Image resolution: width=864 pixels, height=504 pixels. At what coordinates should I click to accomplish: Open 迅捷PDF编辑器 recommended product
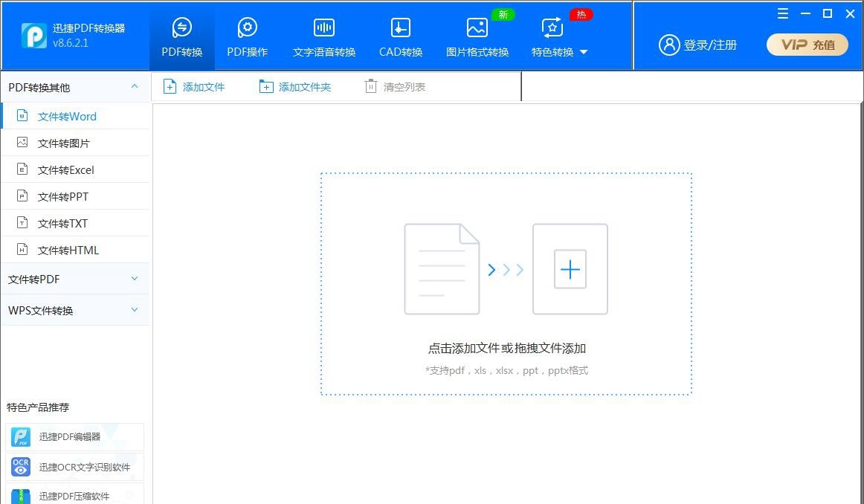75,437
